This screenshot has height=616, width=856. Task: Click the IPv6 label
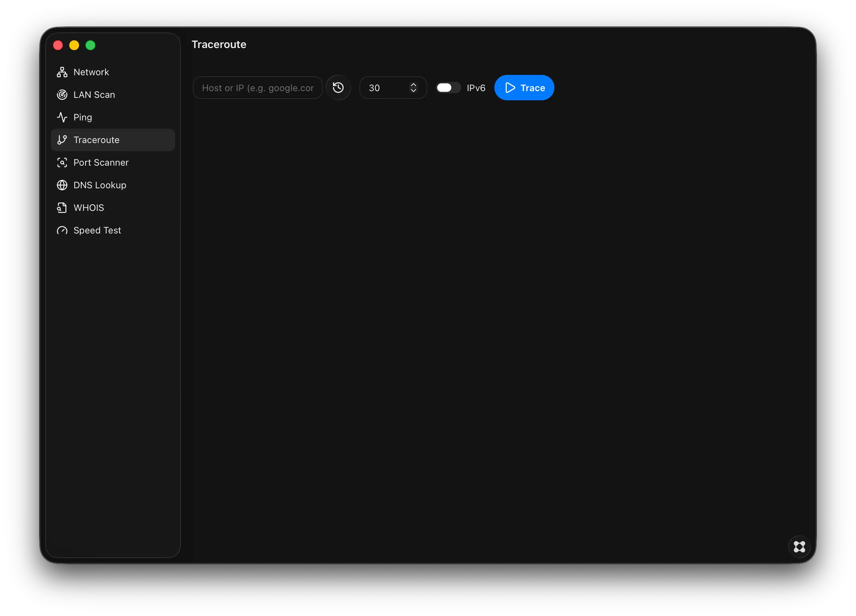[x=476, y=88]
